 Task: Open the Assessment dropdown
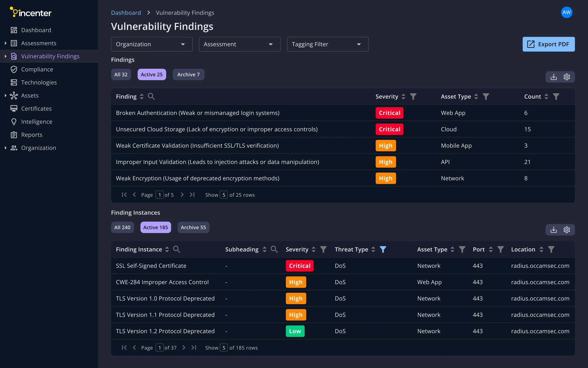[x=239, y=44]
